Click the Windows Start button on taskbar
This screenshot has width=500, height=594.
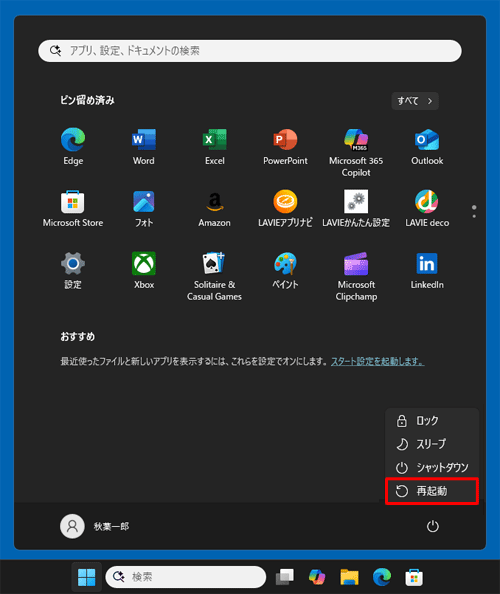click(x=86, y=577)
